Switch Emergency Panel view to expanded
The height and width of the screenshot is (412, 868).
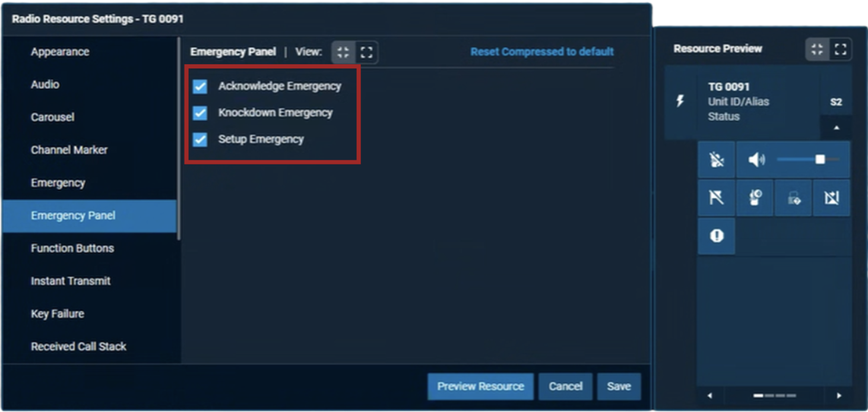pos(366,52)
